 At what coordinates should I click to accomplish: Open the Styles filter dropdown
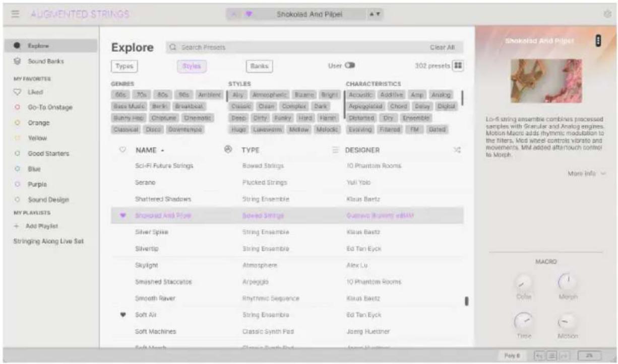[192, 66]
